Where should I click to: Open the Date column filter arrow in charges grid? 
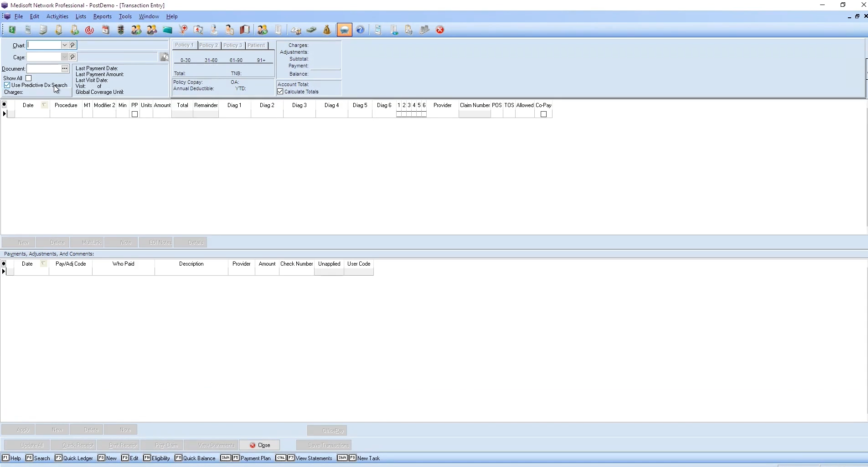click(x=44, y=104)
